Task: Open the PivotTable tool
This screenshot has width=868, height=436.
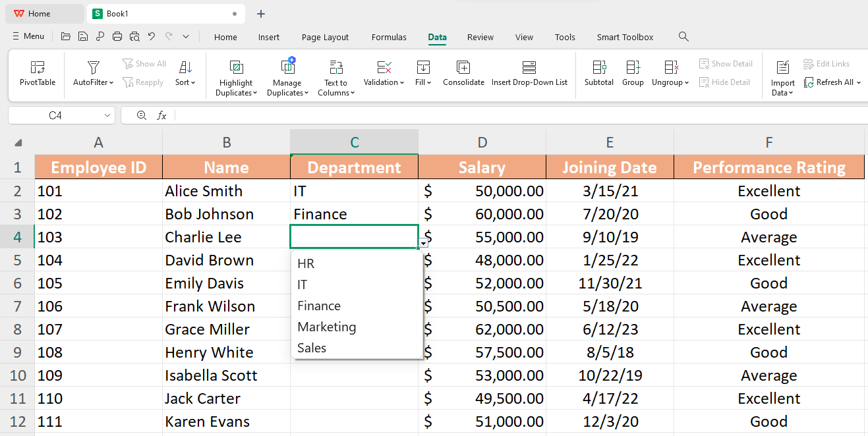Action: coord(36,74)
